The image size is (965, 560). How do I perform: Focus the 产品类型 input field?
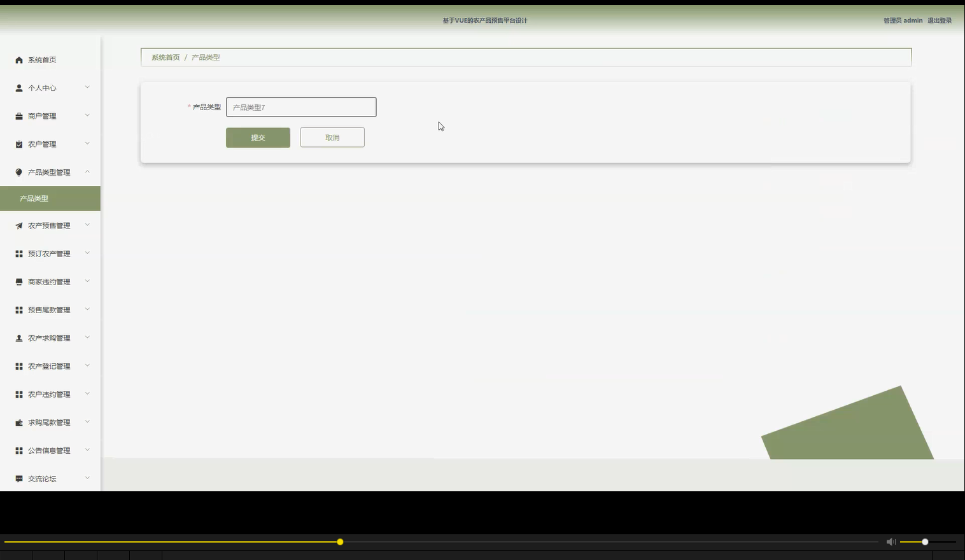[x=301, y=107]
